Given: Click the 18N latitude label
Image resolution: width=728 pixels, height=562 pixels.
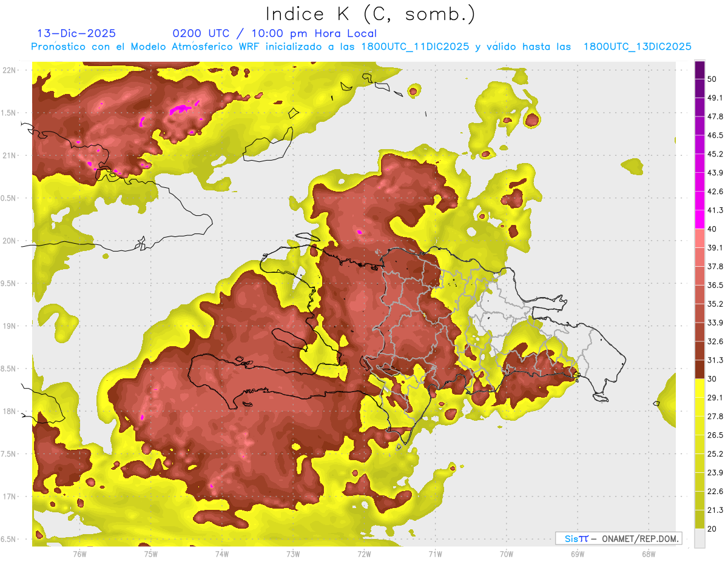Looking at the screenshot, I should (10, 411).
